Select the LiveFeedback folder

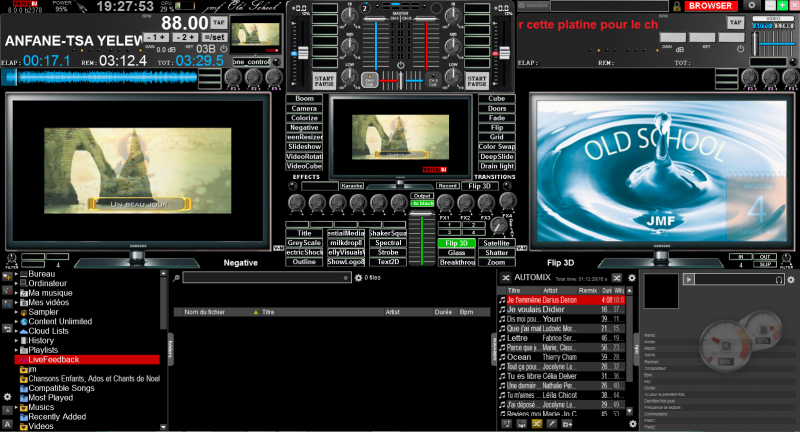(x=87, y=360)
